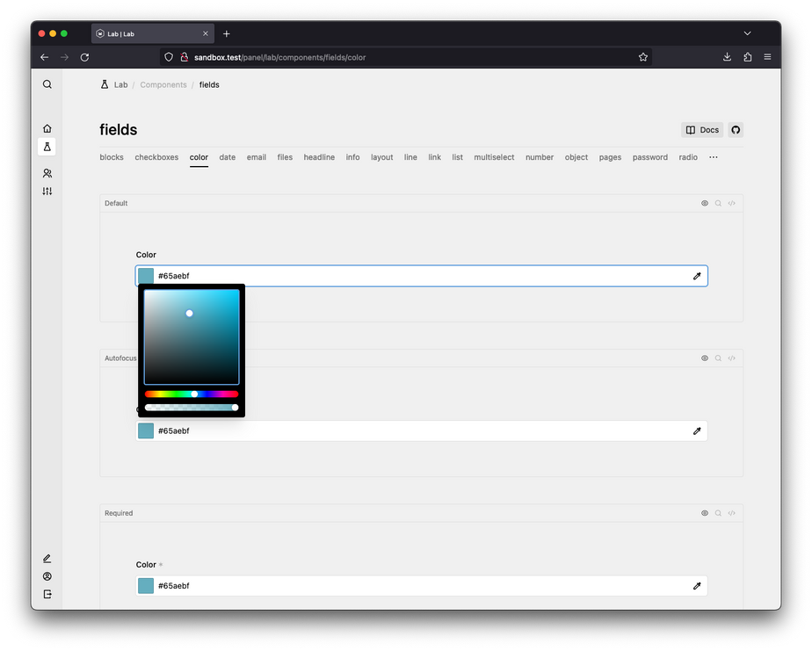Viewport: 812px width, 651px height.
Task: Switch to the checkboxes tab
Action: click(x=156, y=157)
